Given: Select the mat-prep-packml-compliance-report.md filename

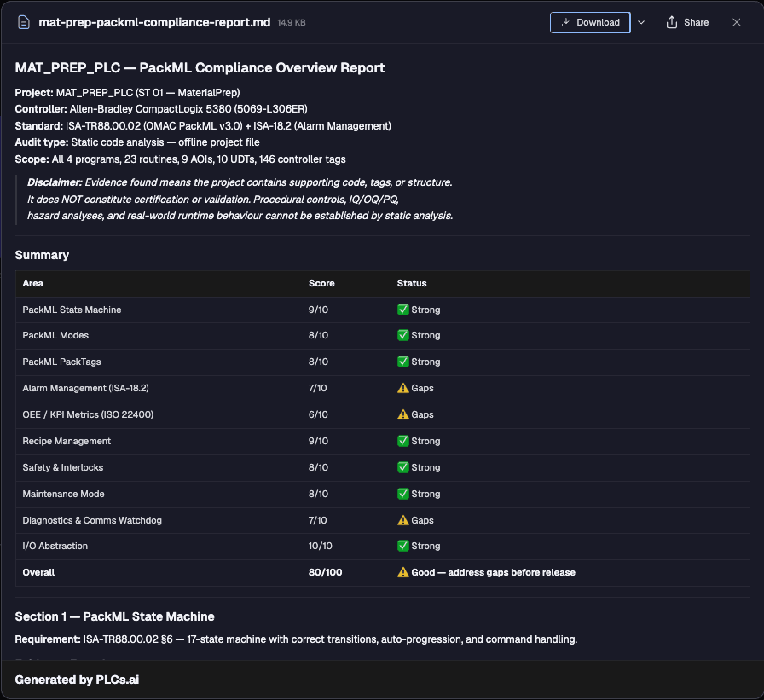Looking at the screenshot, I should (x=154, y=22).
